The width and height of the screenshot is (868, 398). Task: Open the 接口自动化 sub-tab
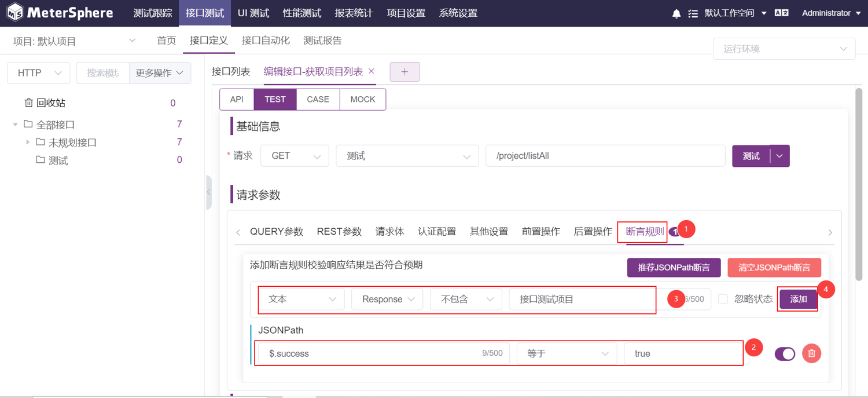click(x=266, y=41)
